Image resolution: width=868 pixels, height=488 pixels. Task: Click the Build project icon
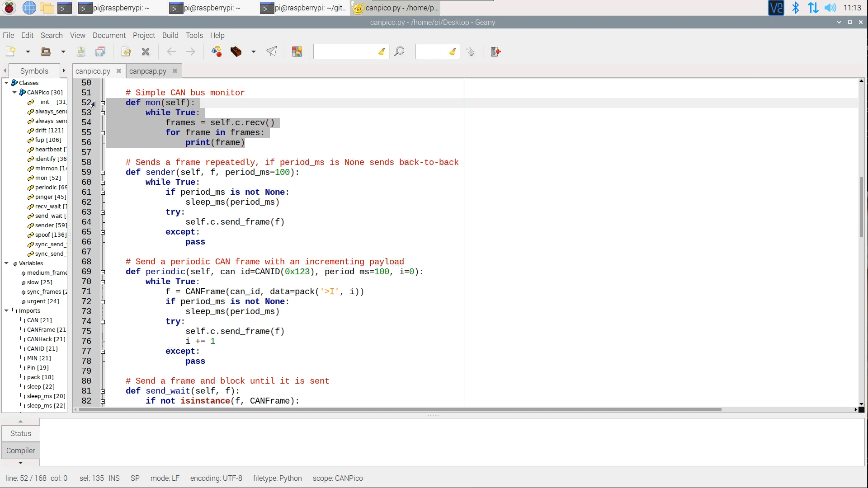point(236,52)
